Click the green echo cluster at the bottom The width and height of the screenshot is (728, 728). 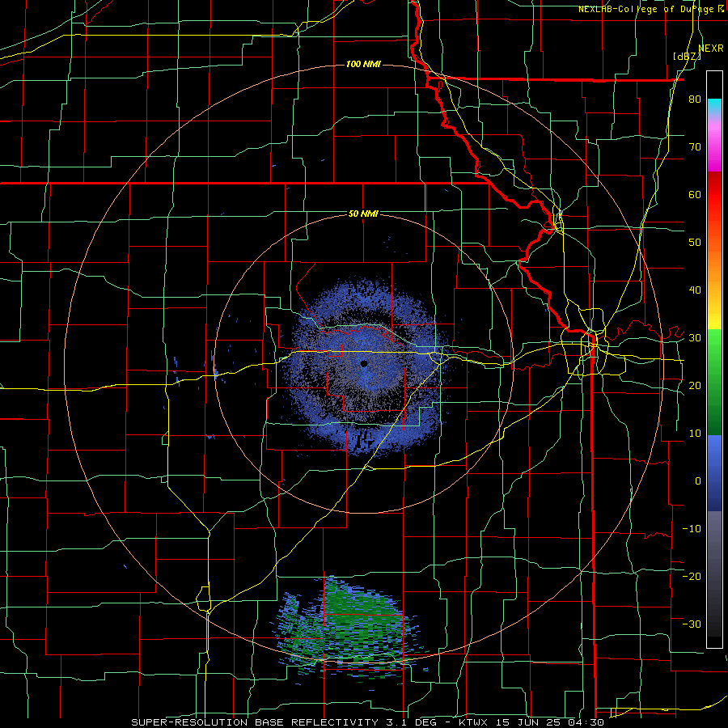pyautogui.click(x=351, y=626)
